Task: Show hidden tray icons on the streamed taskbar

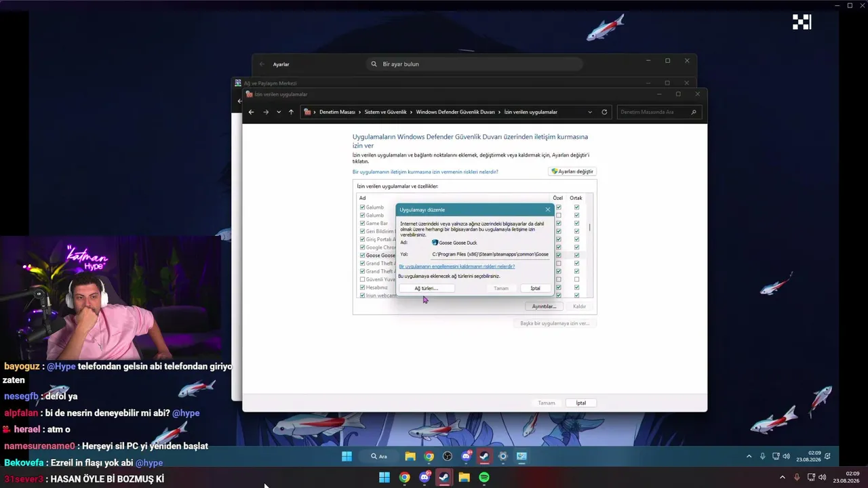Action: [749, 456]
